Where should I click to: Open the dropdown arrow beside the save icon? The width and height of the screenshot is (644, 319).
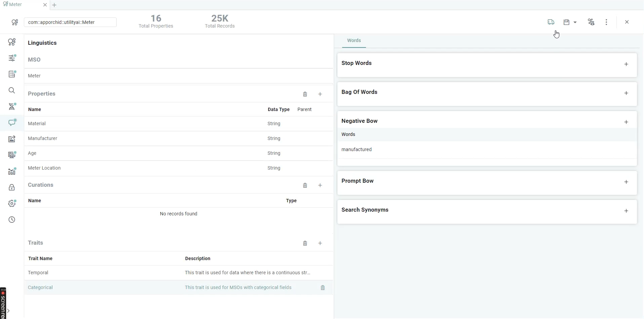pos(575,22)
